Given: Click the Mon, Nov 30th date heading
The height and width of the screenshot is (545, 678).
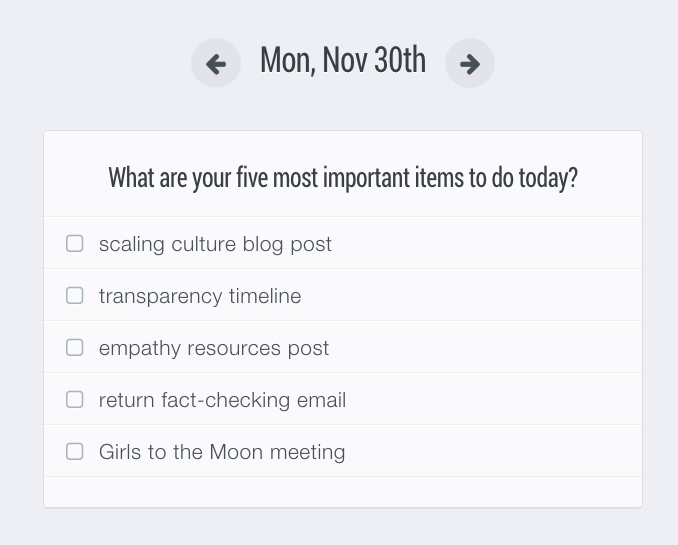Looking at the screenshot, I should 342,61.
